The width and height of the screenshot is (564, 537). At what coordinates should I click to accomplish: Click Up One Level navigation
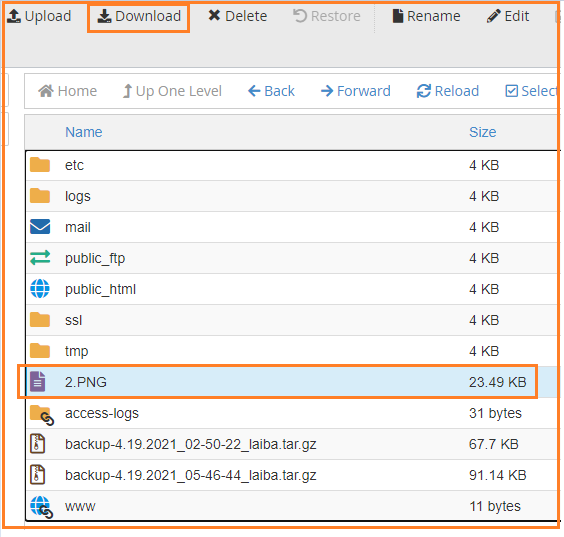[x=172, y=91]
